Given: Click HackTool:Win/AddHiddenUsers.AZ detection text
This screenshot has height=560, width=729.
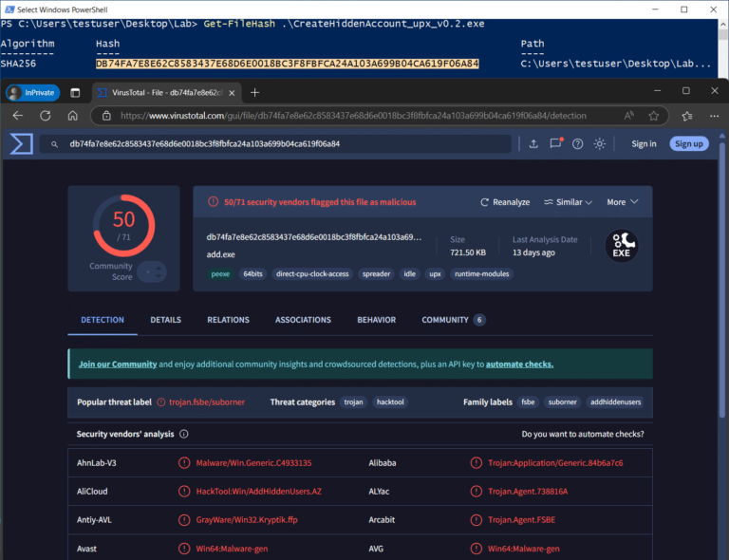Looking at the screenshot, I should [x=258, y=492].
